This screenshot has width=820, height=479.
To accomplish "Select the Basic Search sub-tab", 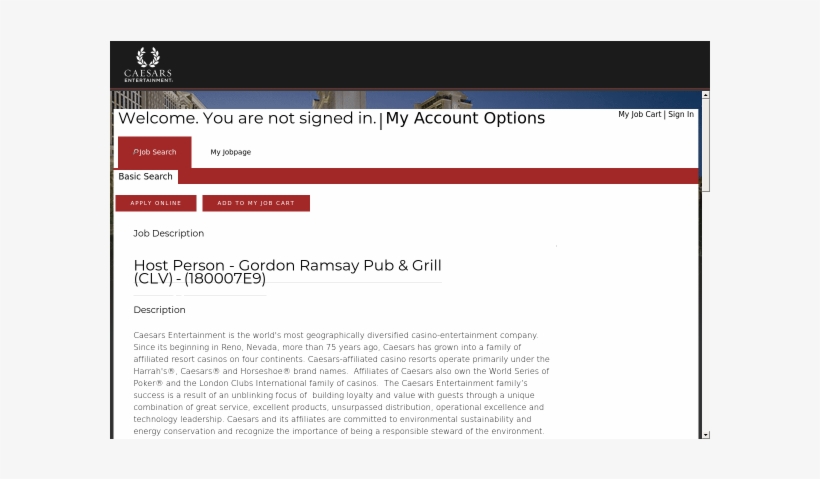I will tap(145, 176).
